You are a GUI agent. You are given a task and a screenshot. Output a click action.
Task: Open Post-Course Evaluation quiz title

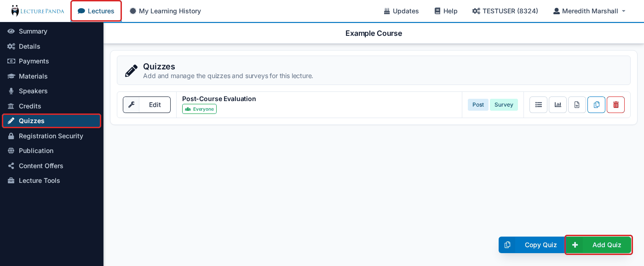click(x=219, y=99)
